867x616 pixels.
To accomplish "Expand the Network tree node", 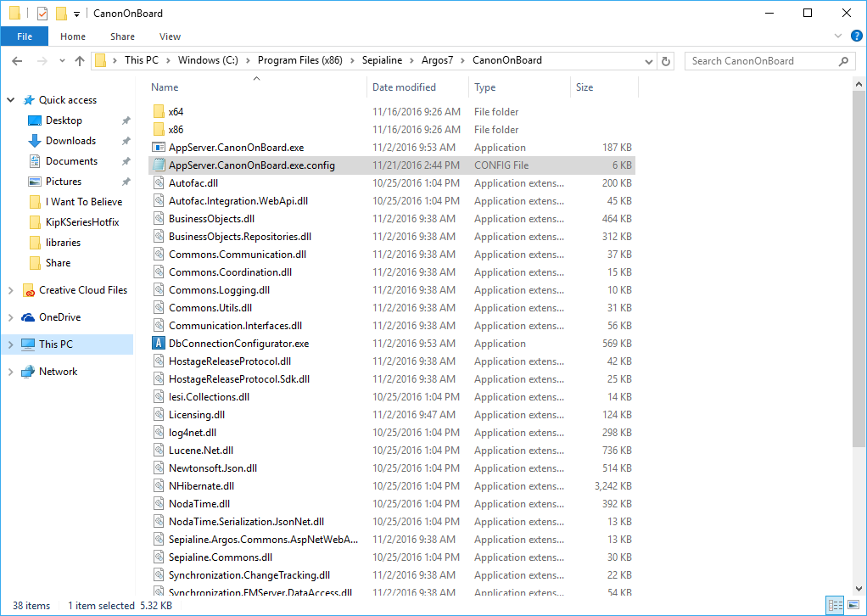I will point(10,372).
